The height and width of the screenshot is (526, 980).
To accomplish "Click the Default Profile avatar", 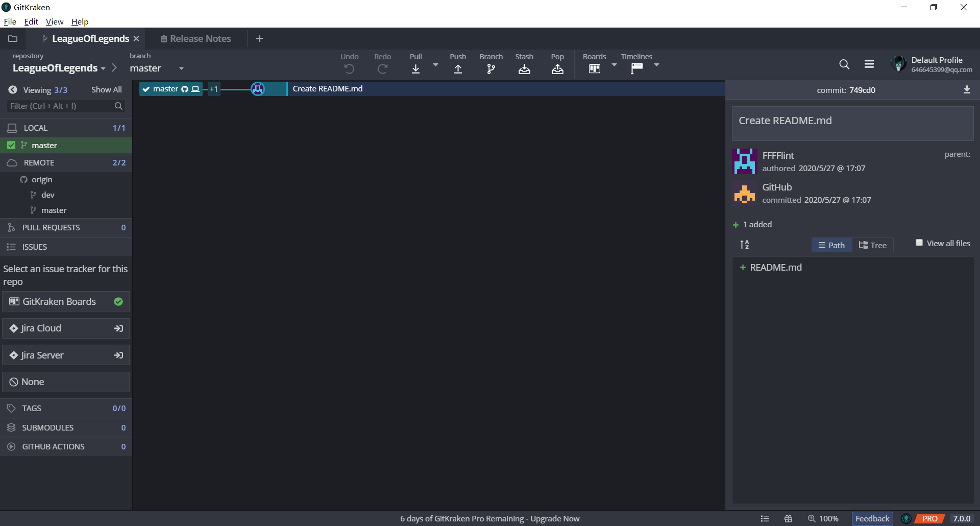I will [899, 64].
